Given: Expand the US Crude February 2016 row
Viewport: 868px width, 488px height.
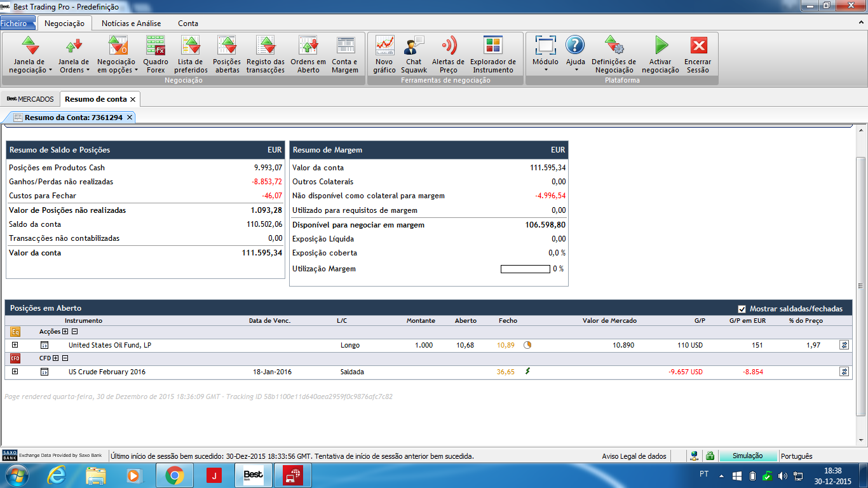Looking at the screenshot, I should click(15, 372).
